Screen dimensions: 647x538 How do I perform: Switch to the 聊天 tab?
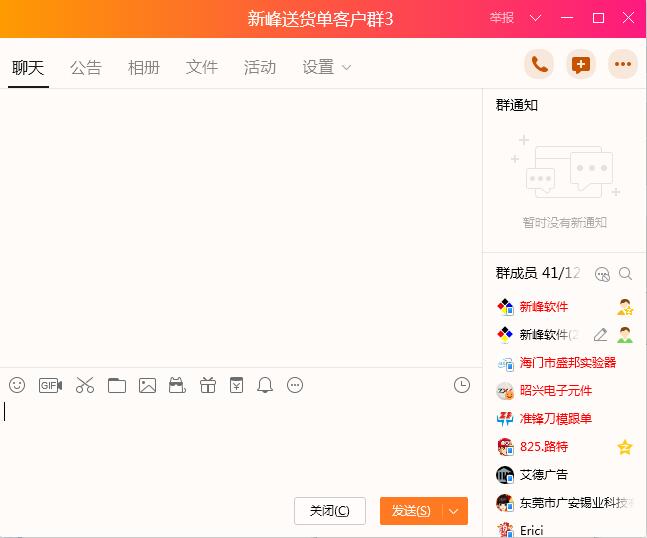point(28,68)
